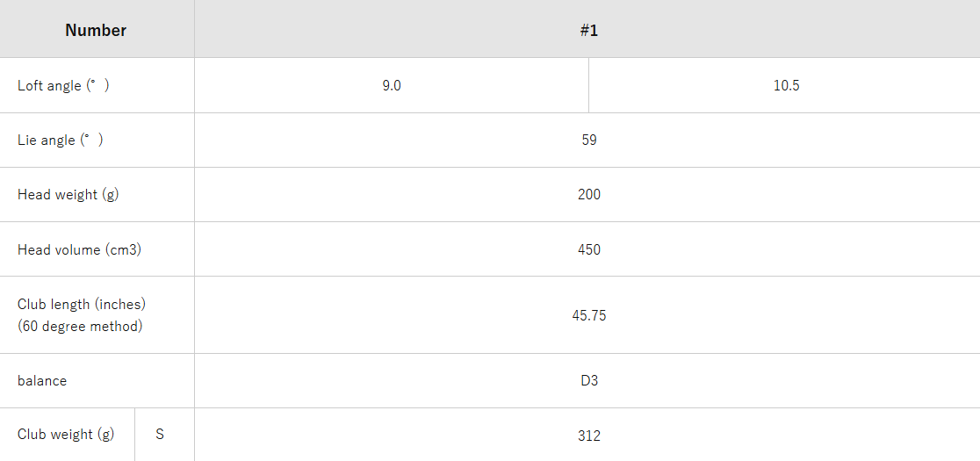Select the 'Head weight (g)' label
Image resolution: width=980 pixels, height=461 pixels.
[68, 195]
